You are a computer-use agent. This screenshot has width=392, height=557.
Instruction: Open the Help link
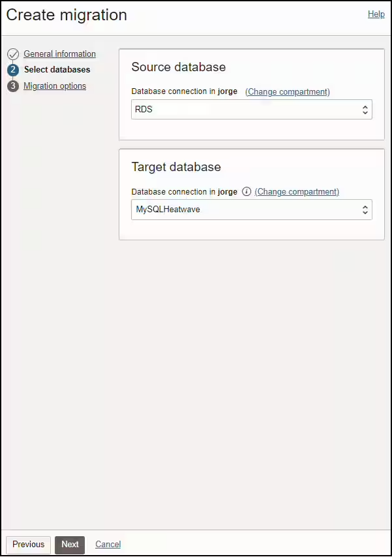pyautogui.click(x=376, y=14)
